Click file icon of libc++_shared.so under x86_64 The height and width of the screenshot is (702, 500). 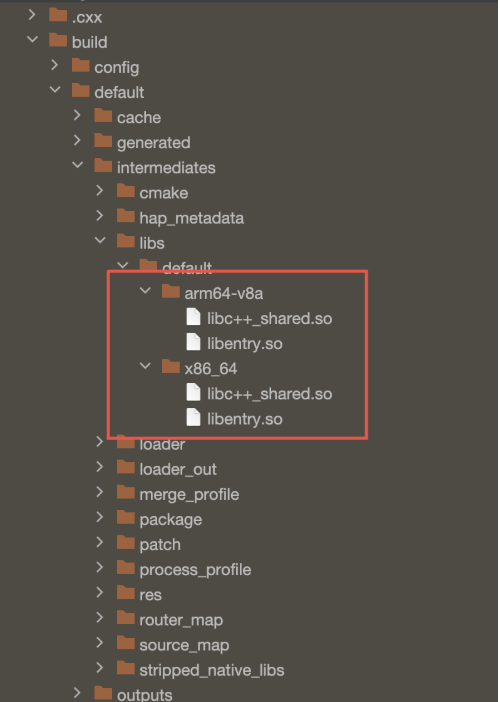pyautogui.click(x=193, y=392)
